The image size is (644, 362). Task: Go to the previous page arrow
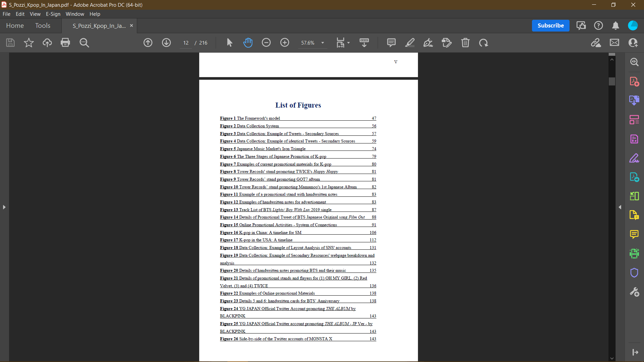(x=148, y=43)
